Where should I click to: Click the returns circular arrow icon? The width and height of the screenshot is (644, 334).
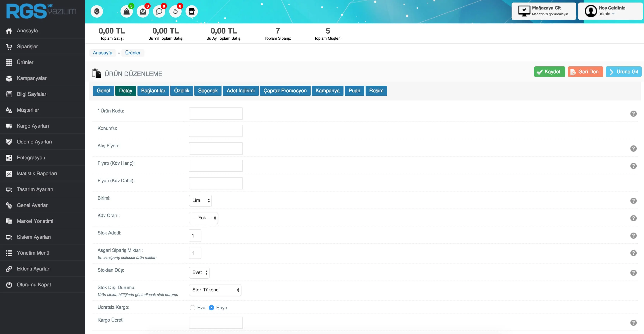coord(175,11)
